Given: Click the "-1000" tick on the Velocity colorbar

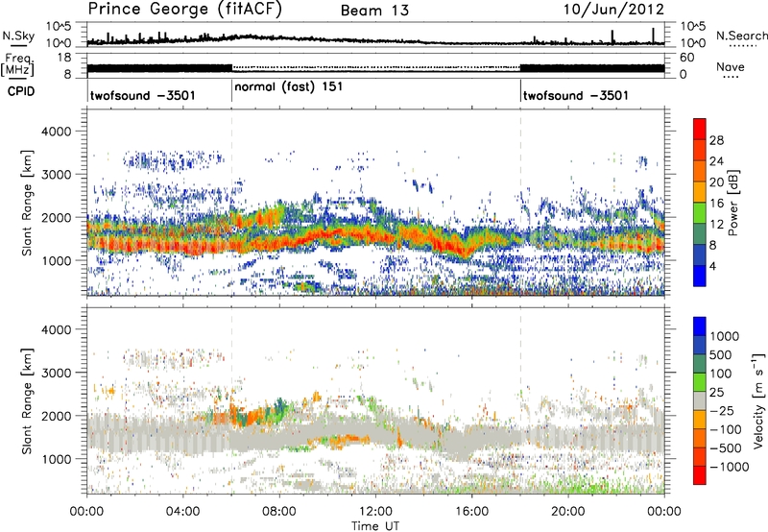Looking at the screenshot, I should tap(729, 467).
